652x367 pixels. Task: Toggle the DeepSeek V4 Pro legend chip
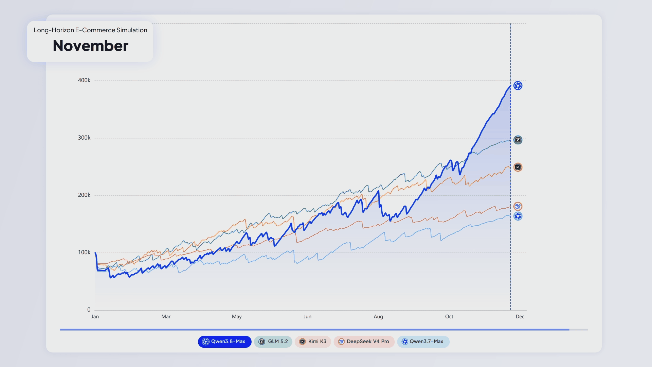364,342
